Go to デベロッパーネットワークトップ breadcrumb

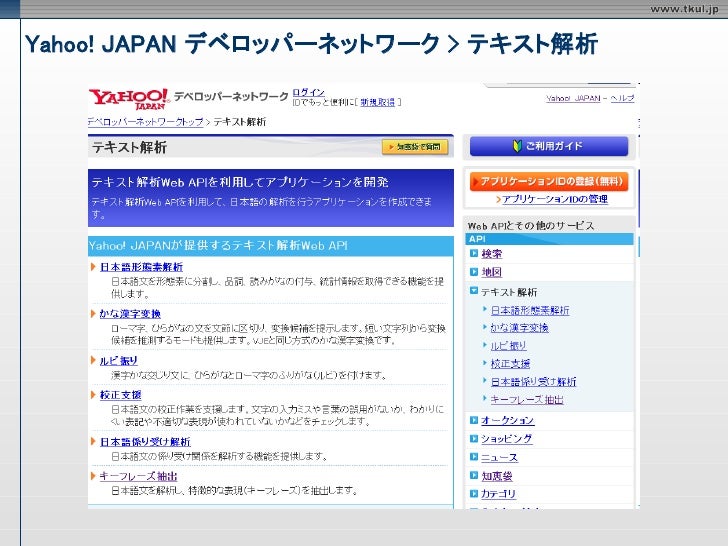(x=145, y=122)
